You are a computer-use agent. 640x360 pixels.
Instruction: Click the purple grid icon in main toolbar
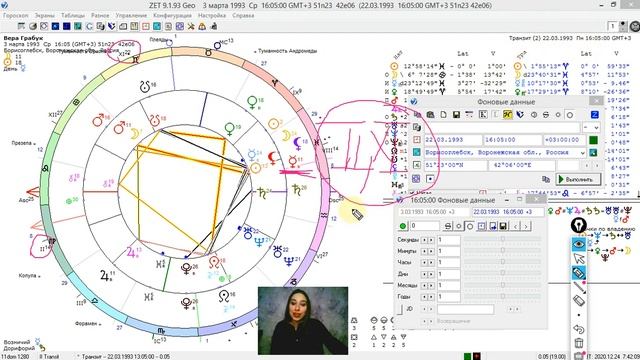click(x=180, y=27)
